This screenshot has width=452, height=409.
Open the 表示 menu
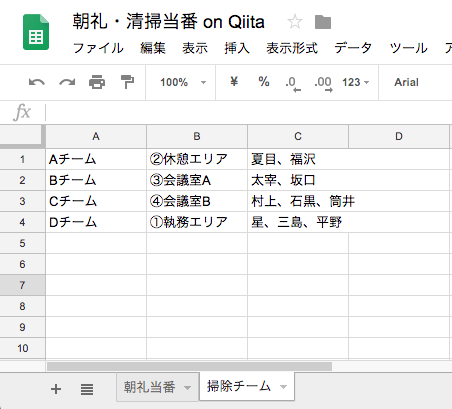pos(195,48)
